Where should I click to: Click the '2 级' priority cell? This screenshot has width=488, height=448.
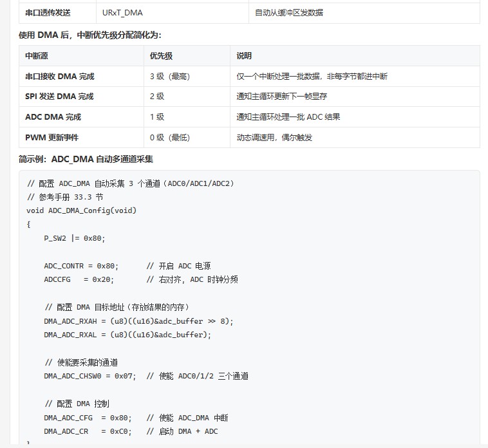point(187,97)
